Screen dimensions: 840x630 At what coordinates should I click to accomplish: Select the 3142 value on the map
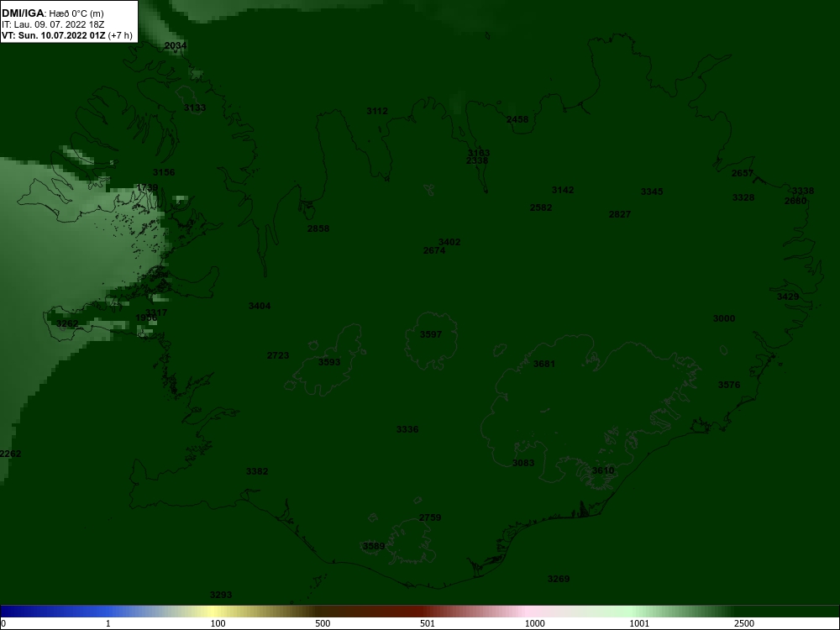tap(563, 190)
